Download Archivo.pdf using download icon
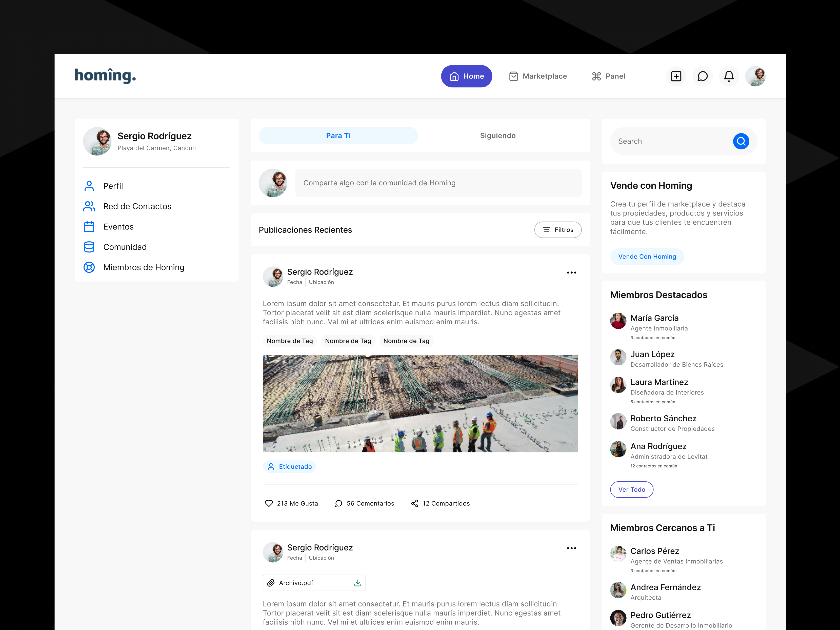840x630 pixels. [x=358, y=583]
